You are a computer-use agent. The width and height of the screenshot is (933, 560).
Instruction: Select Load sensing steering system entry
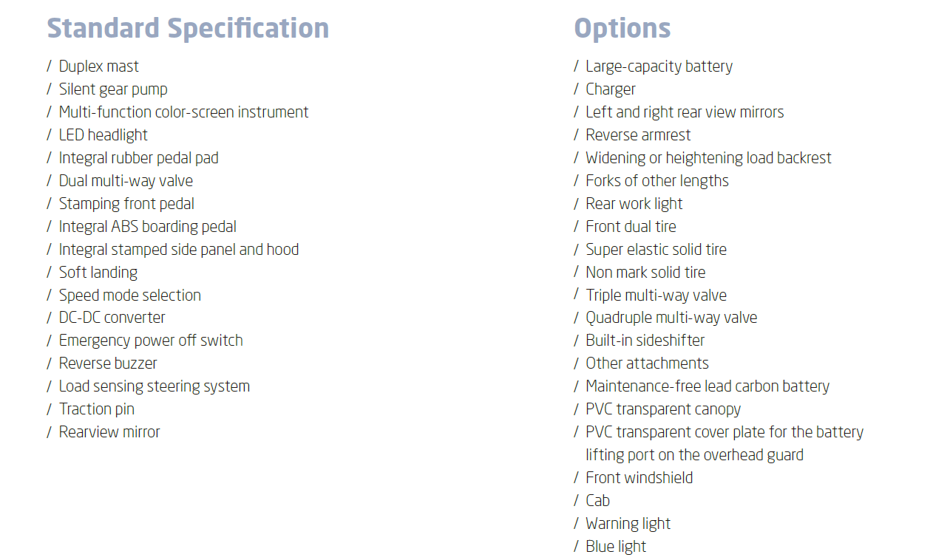[154, 386]
